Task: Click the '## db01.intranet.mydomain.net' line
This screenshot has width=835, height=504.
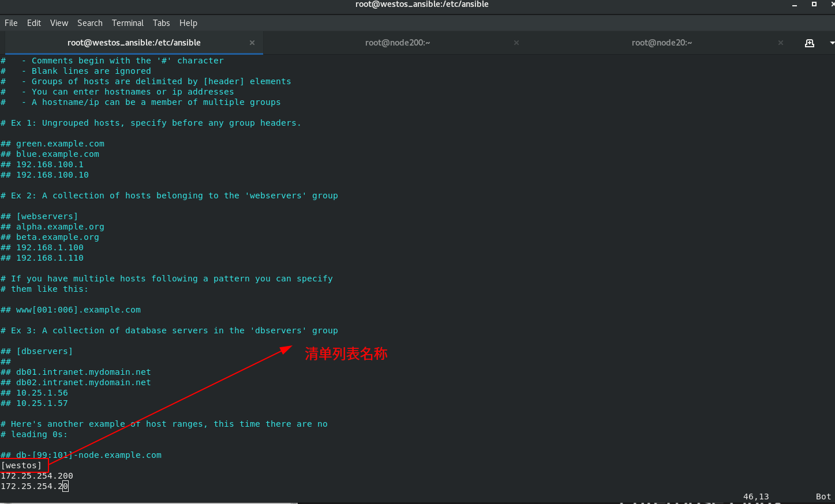Action: tap(76, 372)
